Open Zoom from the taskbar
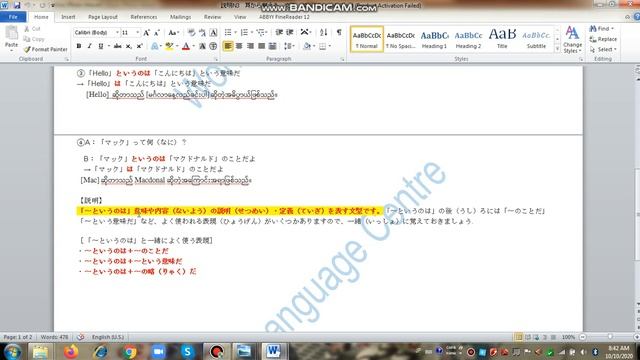 (x=158, y=351)
